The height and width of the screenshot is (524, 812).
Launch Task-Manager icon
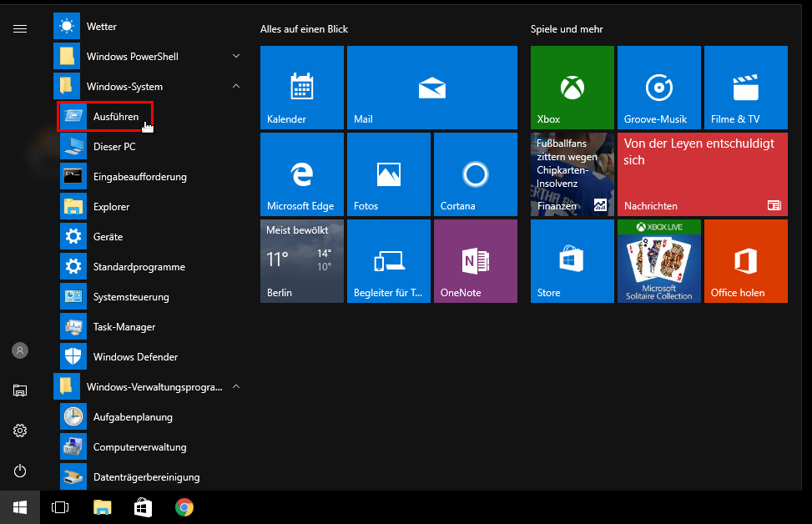[73, 326]
